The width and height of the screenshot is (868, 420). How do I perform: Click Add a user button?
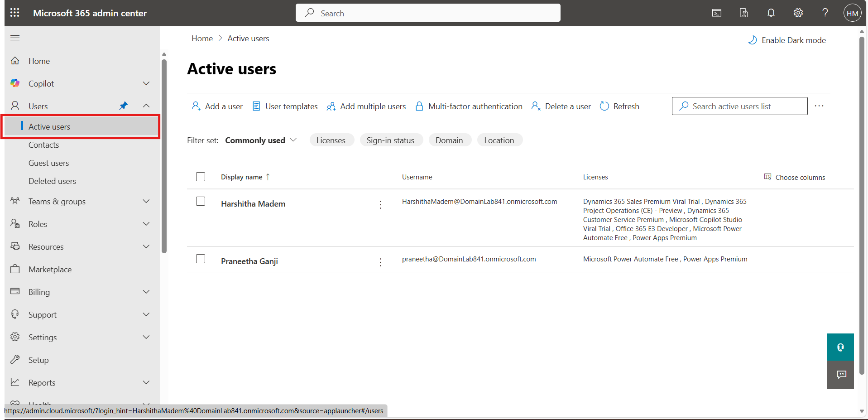tap(217, 106)
